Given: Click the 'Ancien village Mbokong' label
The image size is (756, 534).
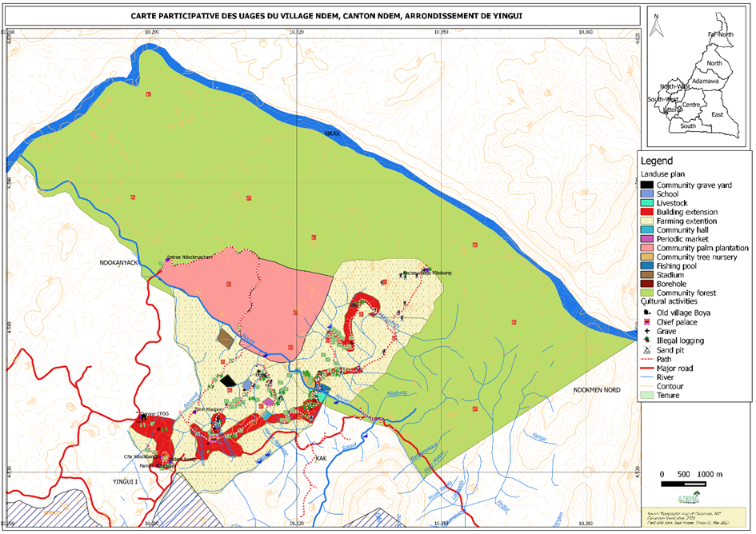Looking at the screenshot, I should (429, 273).
